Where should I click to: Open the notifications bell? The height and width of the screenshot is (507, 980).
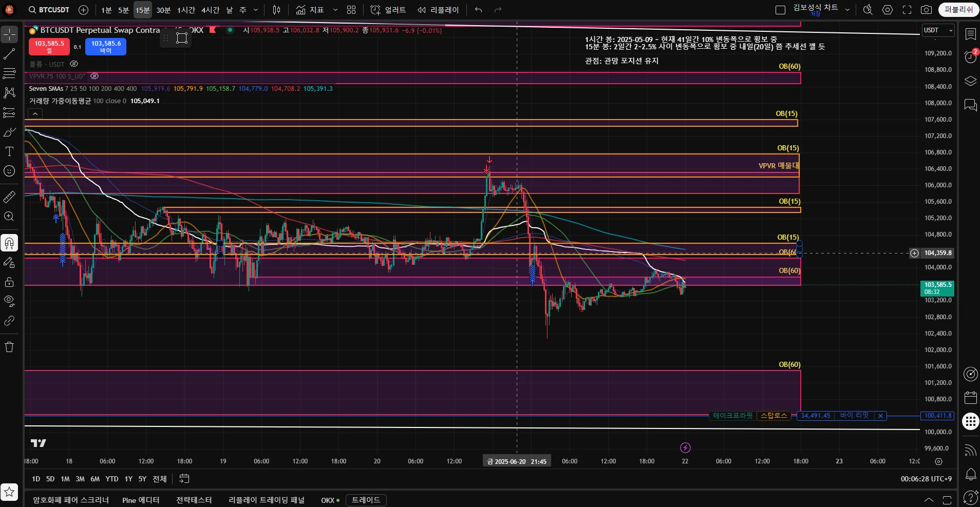(970, 474)
